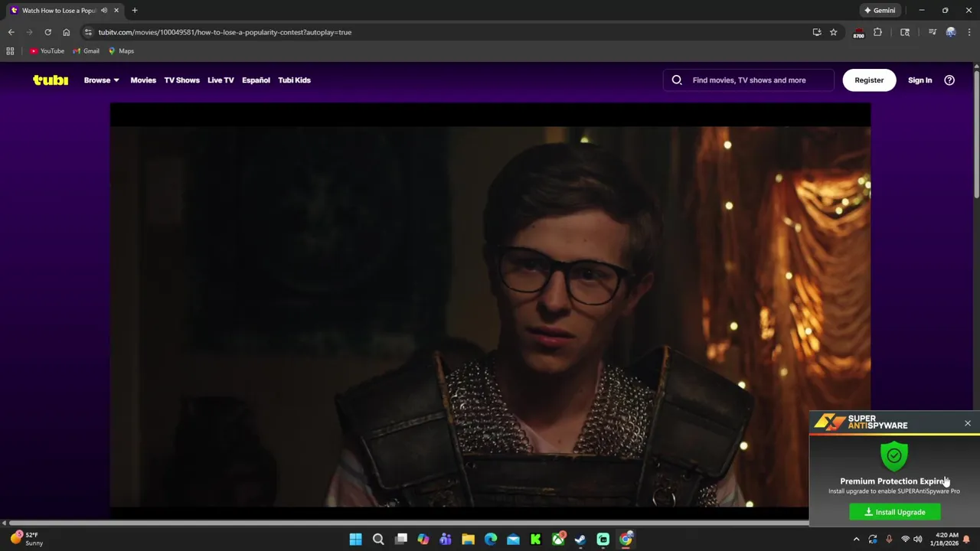
Task: Open the Chrome three-dot menu
Action: pos(969,32)
